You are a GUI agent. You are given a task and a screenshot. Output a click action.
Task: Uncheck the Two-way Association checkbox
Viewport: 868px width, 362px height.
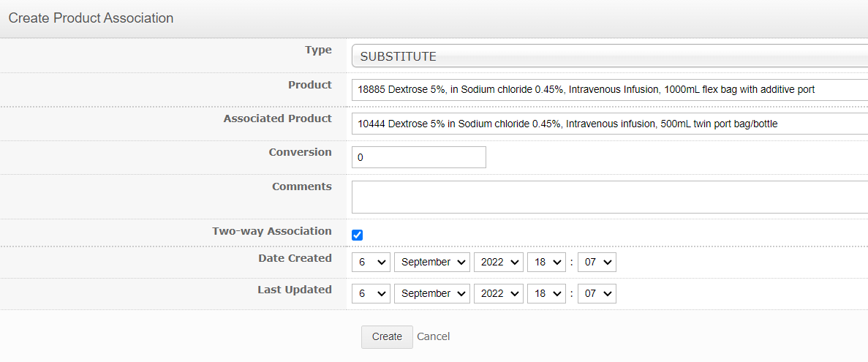coord(358,235)
